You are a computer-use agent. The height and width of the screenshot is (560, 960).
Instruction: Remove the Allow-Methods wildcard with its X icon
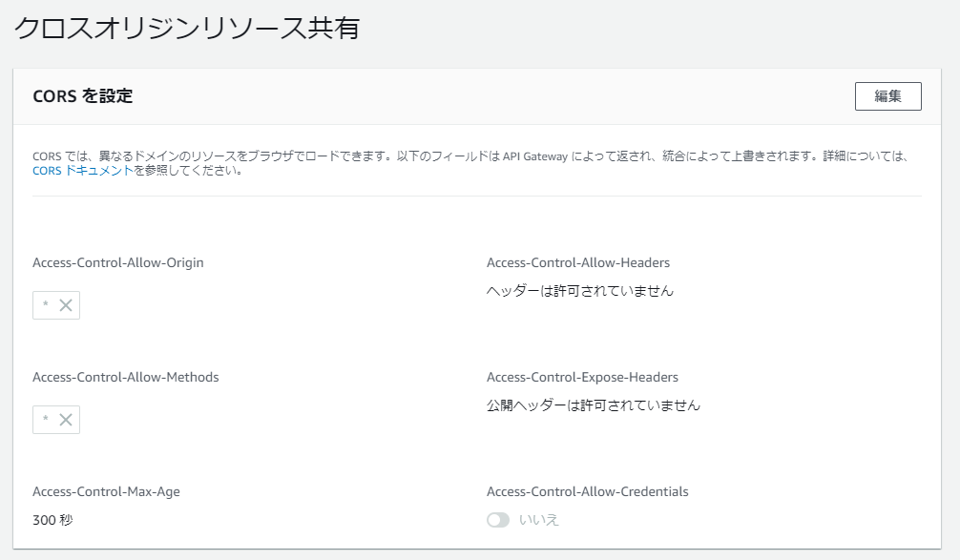(x=66, y=420)
